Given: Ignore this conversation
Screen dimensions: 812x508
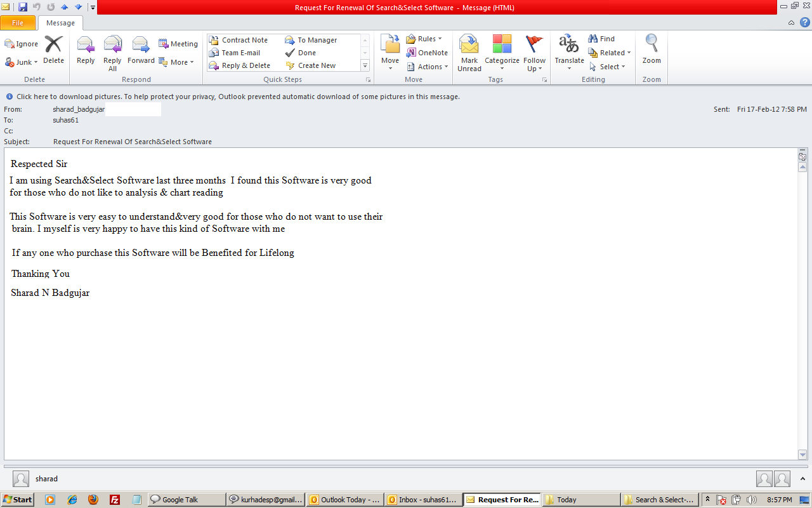Looking at the screenshot, I should (x=22, y=44).
